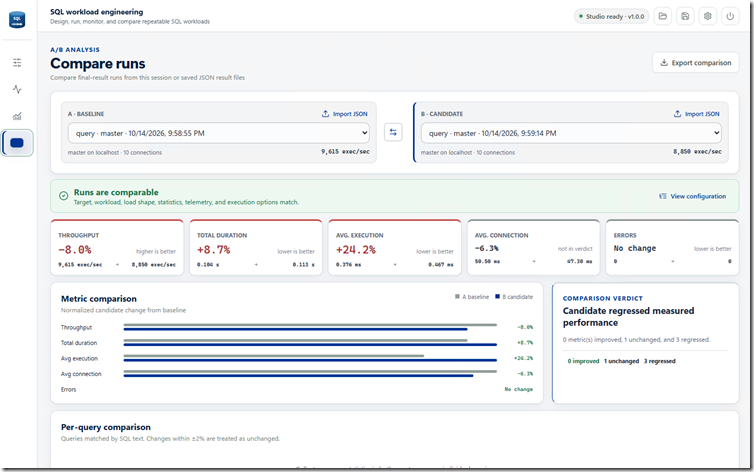Viewport: 754px width, 472px height.
Task: Import JSON for the candidate run
Action: [x=696, y=114]
